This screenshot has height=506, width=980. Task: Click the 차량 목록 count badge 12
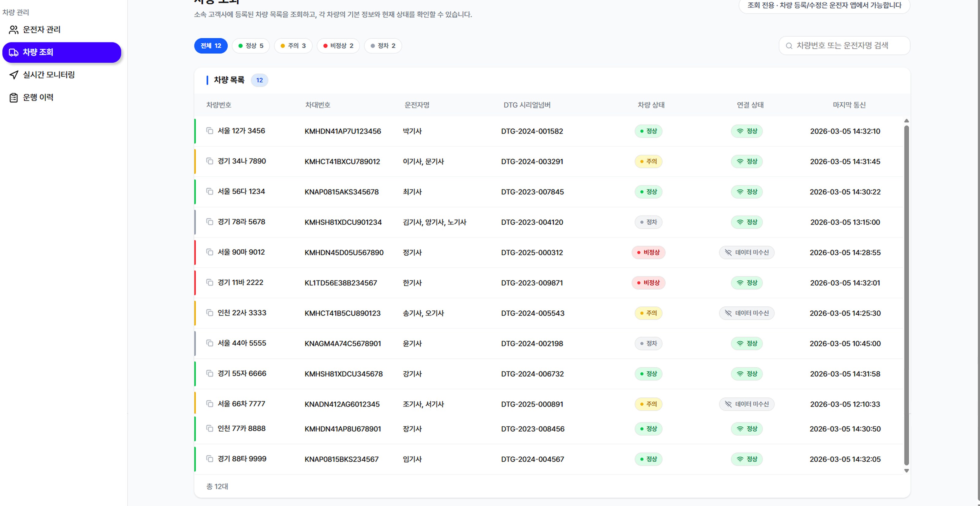[259, 80]
